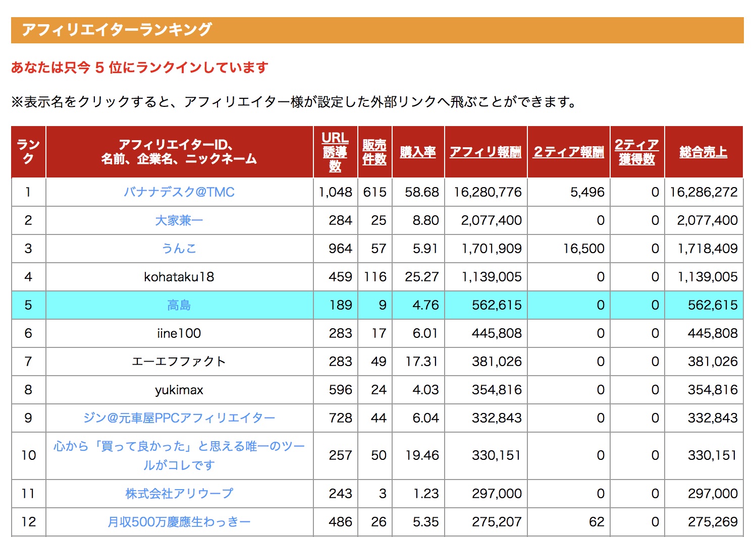Click affiliate reward 445,808 cell
Image resolution: width=756 pixels, height=537 pixels.
tap(485, 333)
